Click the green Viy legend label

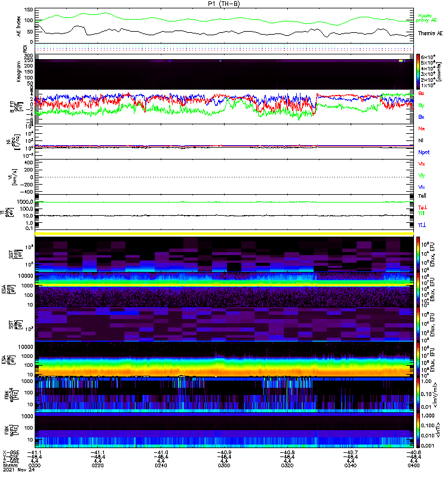[422, 176]
